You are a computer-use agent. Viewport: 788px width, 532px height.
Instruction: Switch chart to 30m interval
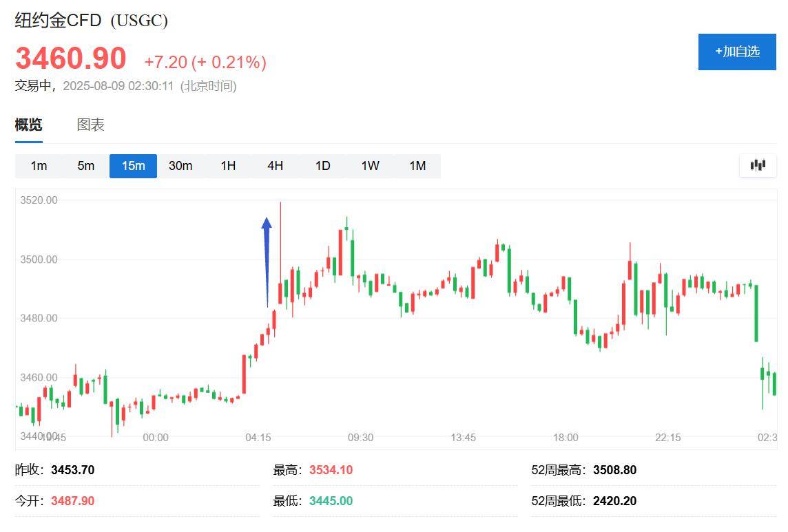(x=180, y=166)
